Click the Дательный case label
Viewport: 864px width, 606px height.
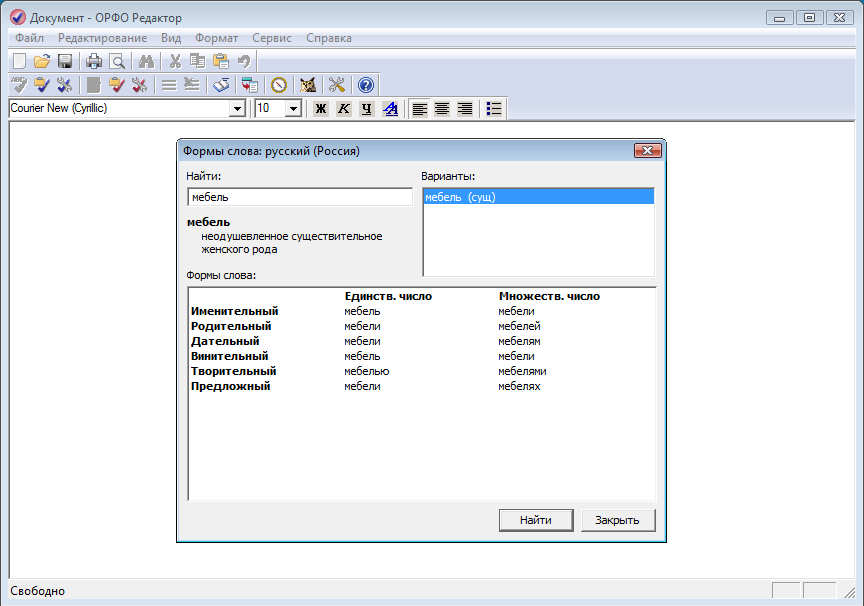[225, 341]
